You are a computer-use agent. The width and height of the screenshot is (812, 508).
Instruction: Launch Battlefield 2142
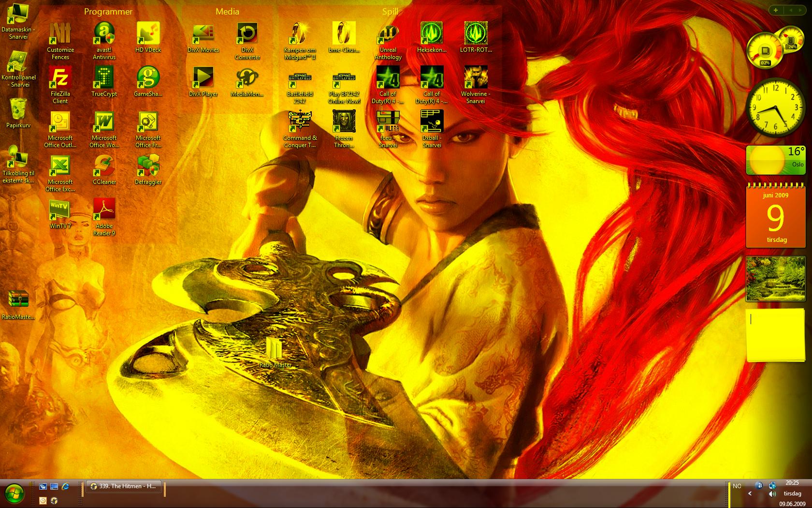click(x=300, y=89)
